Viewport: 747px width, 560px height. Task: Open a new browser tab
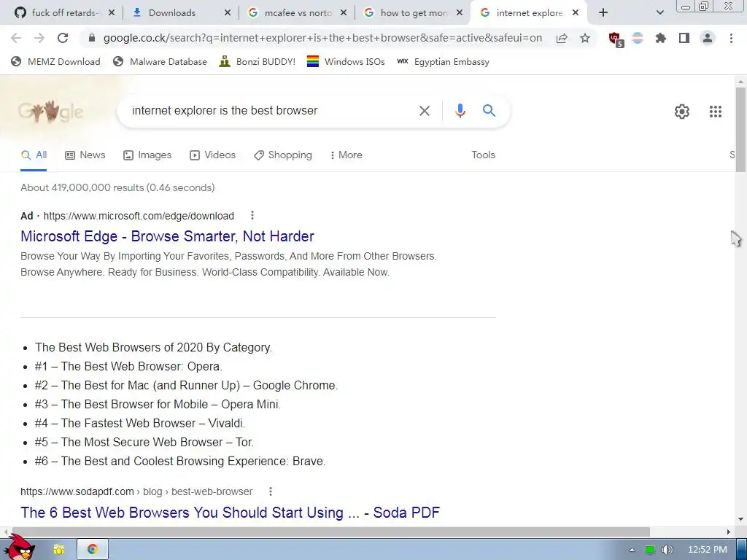(603, 13)
